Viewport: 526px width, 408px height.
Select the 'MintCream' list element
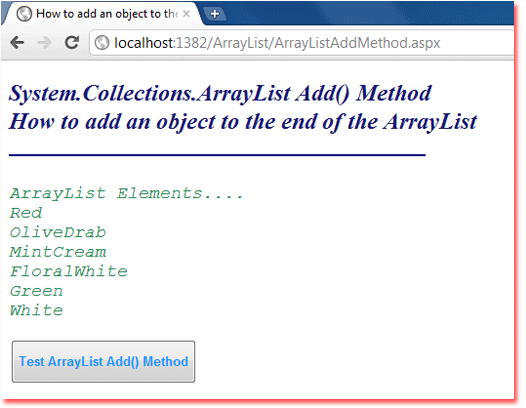click(58, 252)
